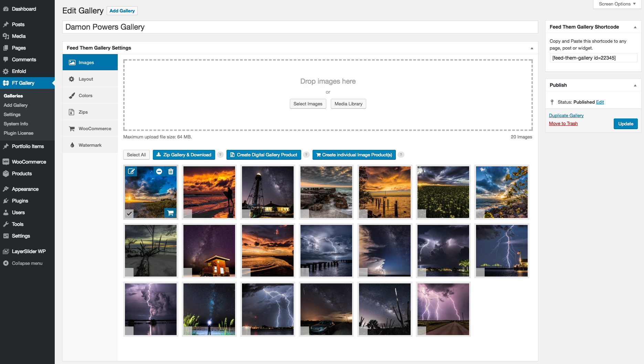644x364 pixels.
Task: Click the Collapse menu arrow icon
Action: [x=6, y=263]
